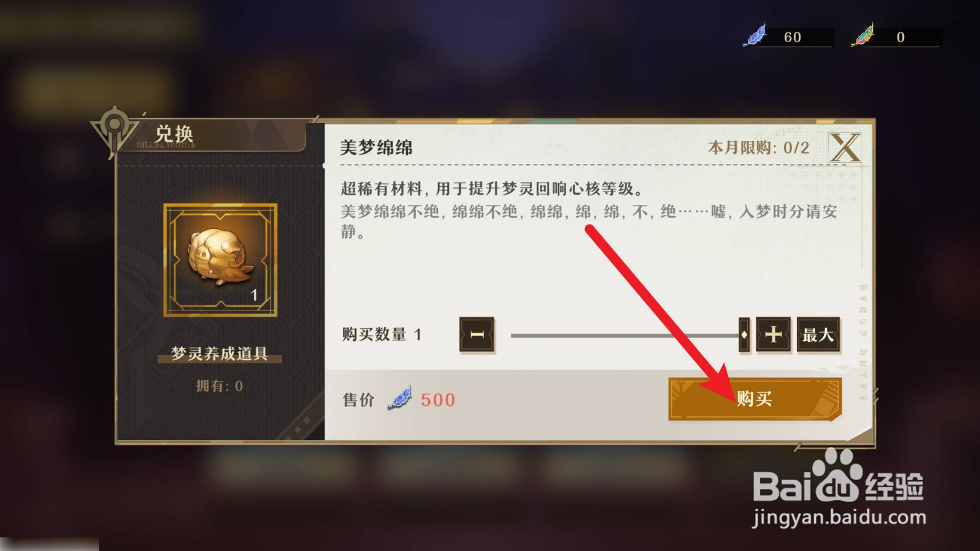Click the 梦灵养成道具 category label
980x551 pixels.
click(219, 354)
